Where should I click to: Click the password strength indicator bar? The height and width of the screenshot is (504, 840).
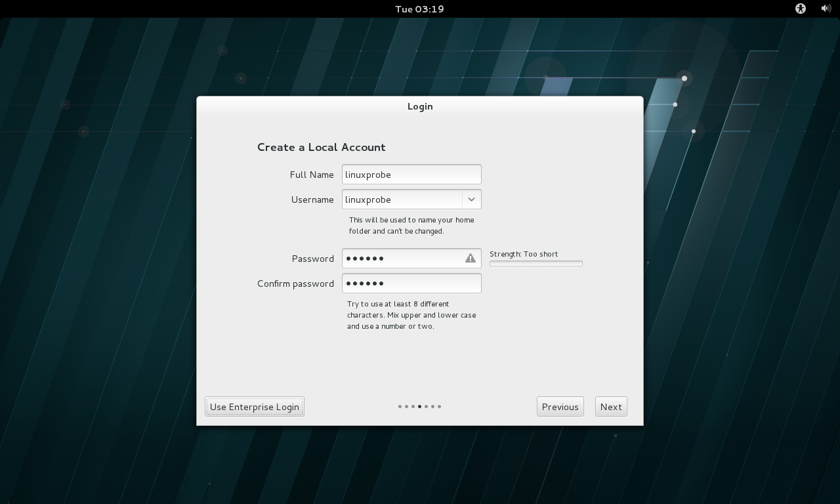pyautogui.click(x=535, y=264)
